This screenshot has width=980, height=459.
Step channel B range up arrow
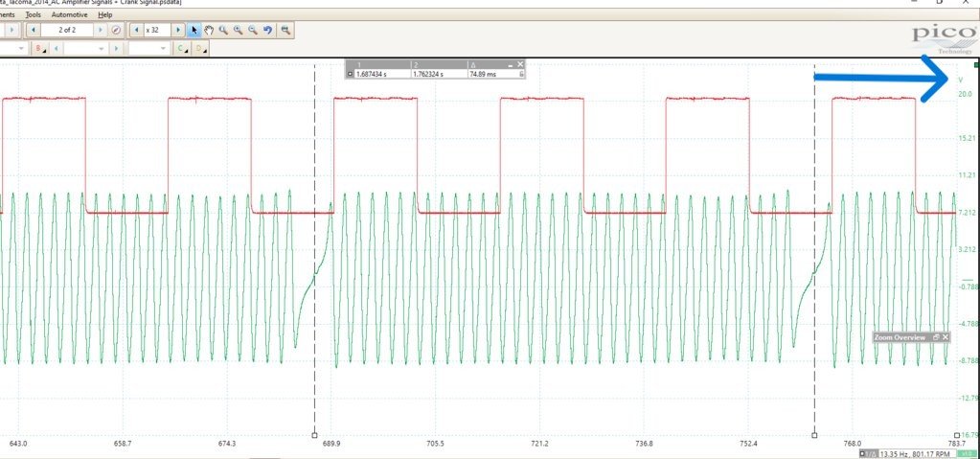[116, 48]
